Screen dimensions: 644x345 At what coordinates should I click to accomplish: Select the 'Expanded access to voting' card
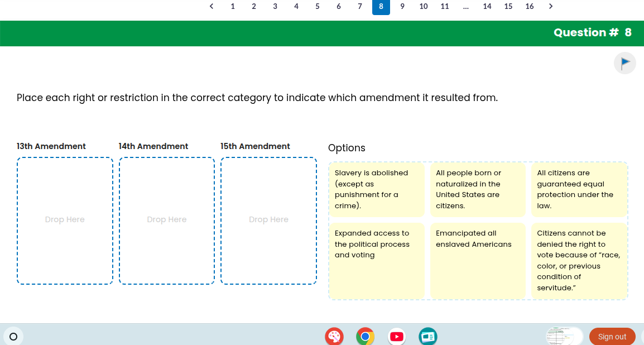377,261
